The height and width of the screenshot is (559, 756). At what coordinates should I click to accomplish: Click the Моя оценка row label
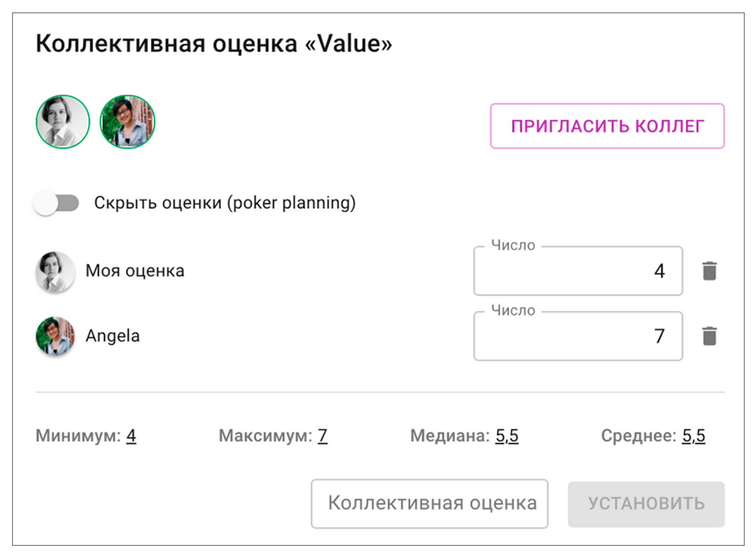coord(135,271)
